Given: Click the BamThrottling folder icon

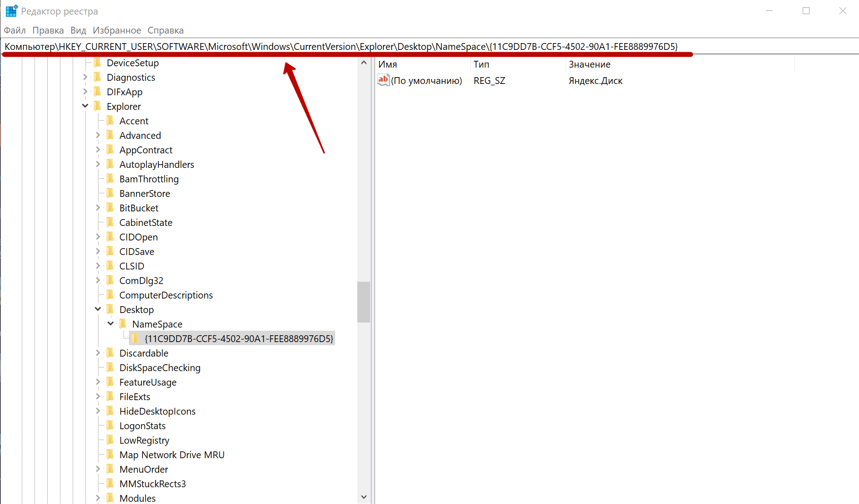Looking at the screenshot, I should (x=110, y=179).
